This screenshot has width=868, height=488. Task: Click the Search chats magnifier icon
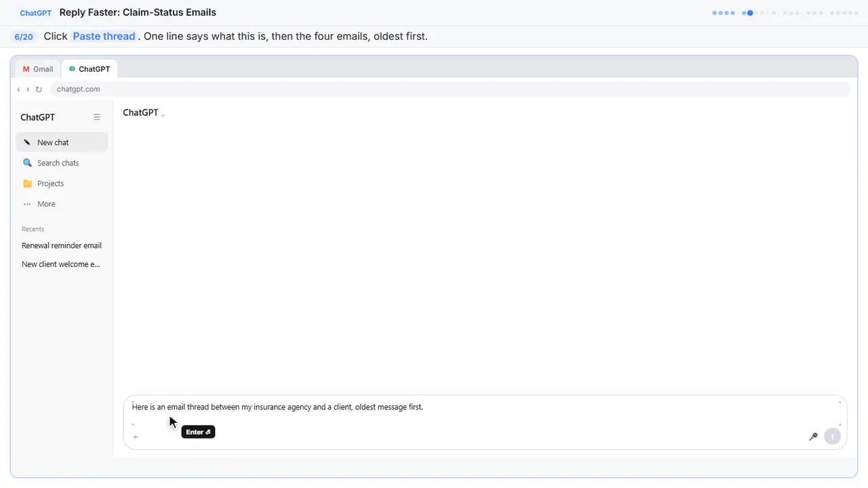(27, 163)
